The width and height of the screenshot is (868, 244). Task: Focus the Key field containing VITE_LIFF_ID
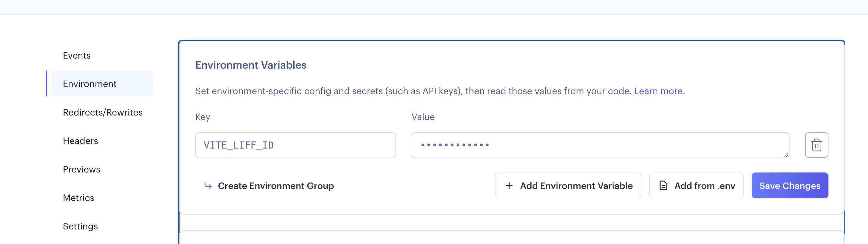pyautogui.click(x=296, y=145)
